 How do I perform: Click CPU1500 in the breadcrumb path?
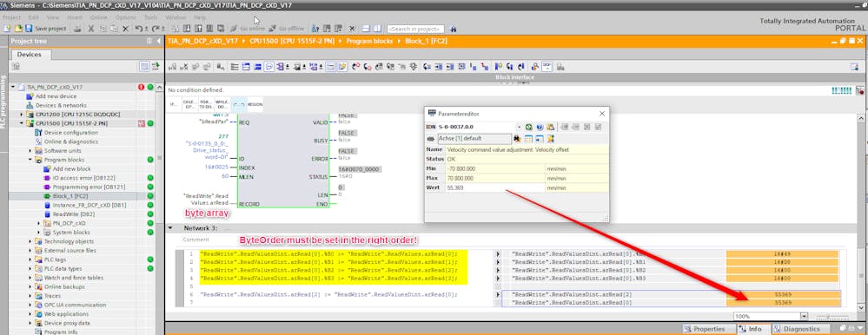coord(292,41)
